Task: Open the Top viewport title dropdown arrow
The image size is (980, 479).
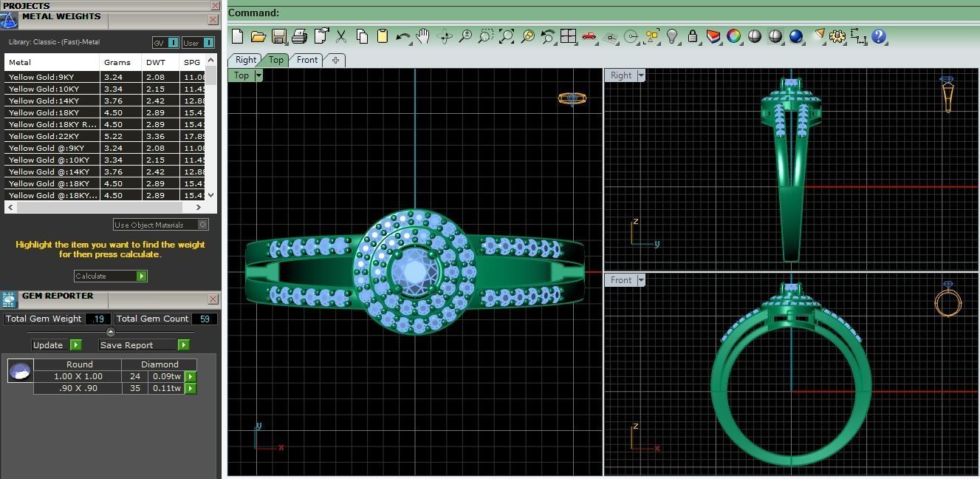Action: [258, 75]
